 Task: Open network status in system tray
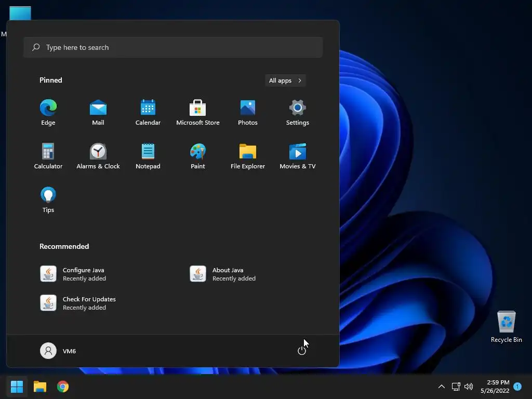456,387
